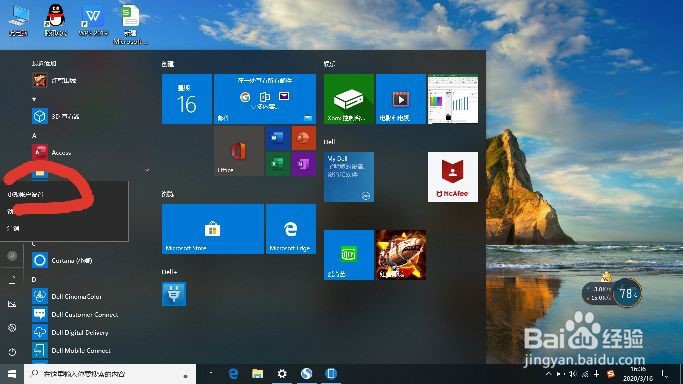Launch the OneNote small tile
This screenshot has width=683, height=384.
pyautogui.click(x=304, y=164)
